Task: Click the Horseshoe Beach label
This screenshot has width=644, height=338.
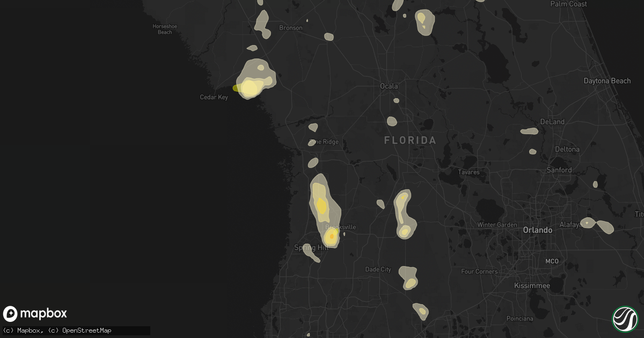Action: [165, 29]
